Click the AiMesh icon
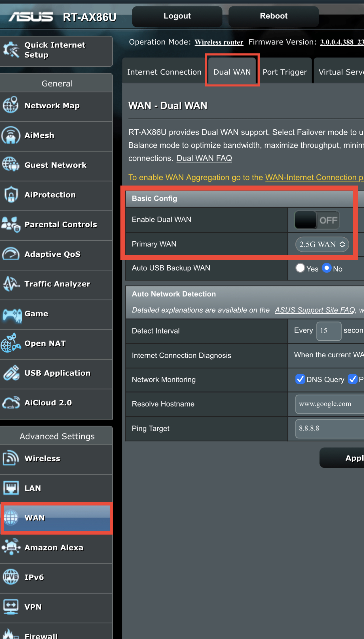This screenshot has height=639, width=364. click(11, 135)
